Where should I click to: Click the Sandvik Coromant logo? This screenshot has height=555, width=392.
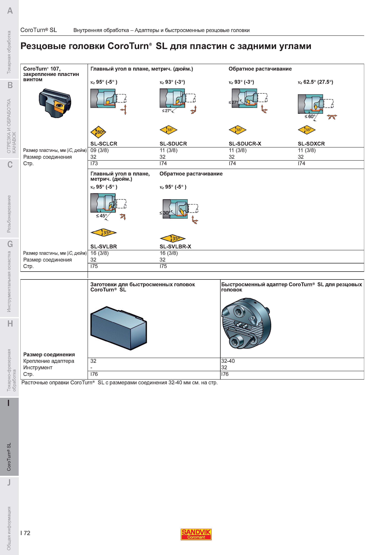(x=196, y=534)
